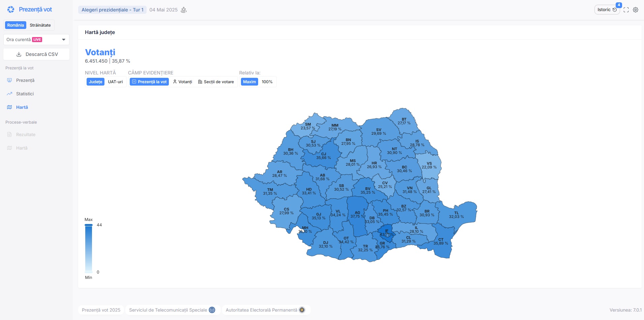Toggle highlight field to Votanți
Screen dimensions: 644x320
tap(182, 82)
